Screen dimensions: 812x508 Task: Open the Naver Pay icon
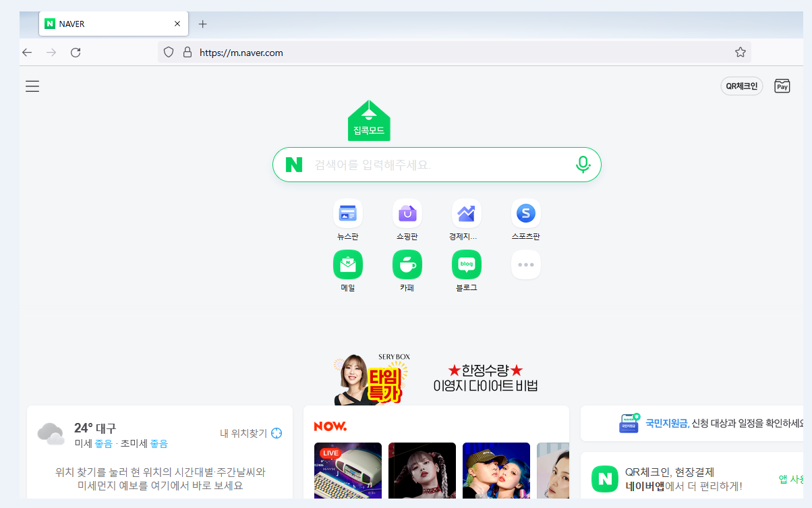coord(782,86)
